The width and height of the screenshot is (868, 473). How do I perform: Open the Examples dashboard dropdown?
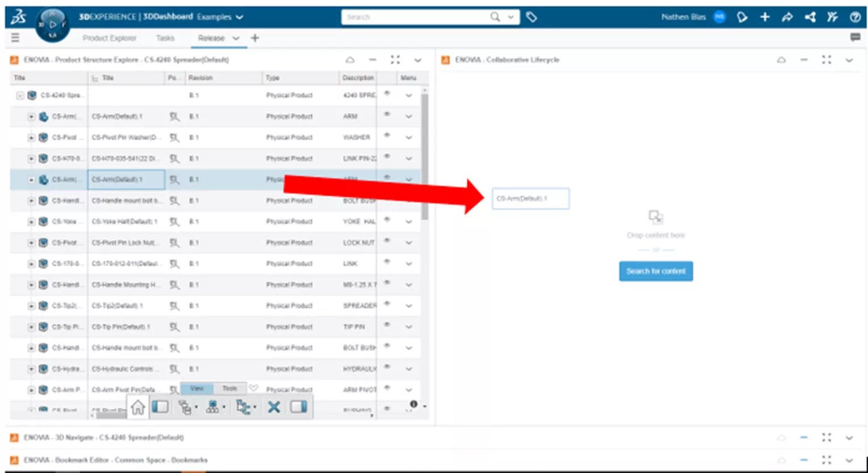(239, 17)
